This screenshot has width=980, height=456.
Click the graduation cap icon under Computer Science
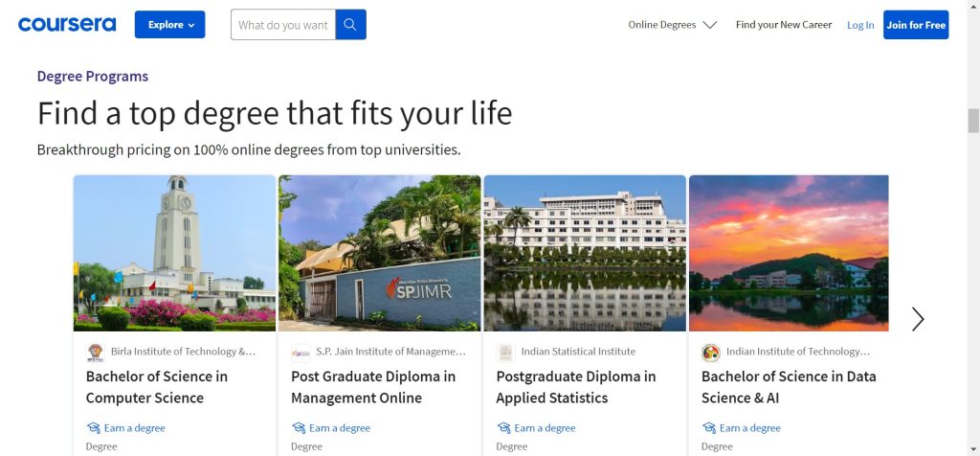click(x=93, y=428)
